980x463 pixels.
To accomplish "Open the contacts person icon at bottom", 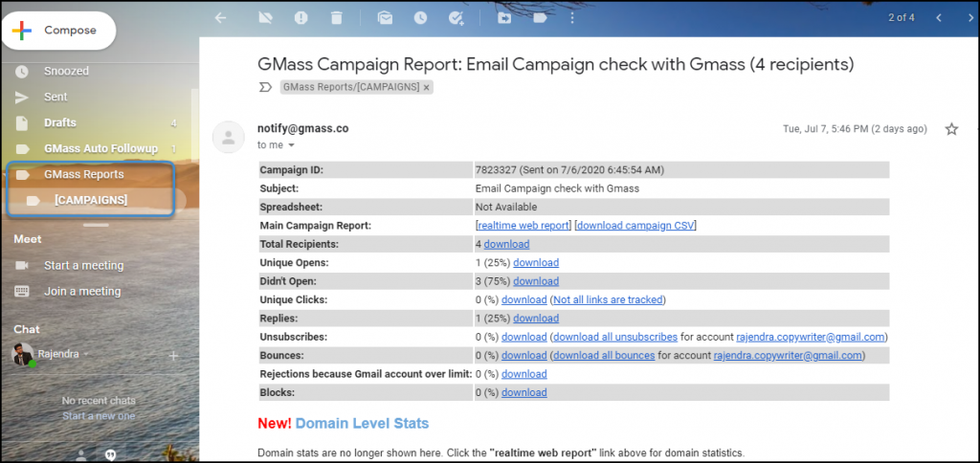I will pyautogui.click(x=80, y=453).
